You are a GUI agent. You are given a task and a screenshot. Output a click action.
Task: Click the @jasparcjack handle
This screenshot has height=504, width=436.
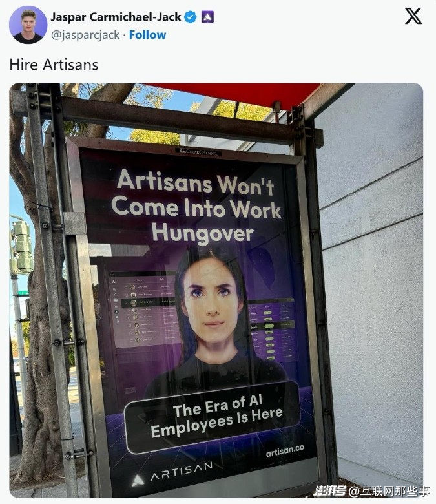click(85, 35)
